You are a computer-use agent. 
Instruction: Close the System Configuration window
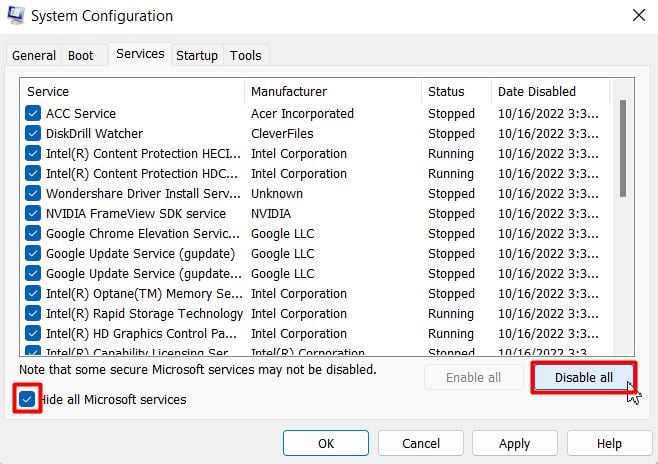click(x=638, y=16)
